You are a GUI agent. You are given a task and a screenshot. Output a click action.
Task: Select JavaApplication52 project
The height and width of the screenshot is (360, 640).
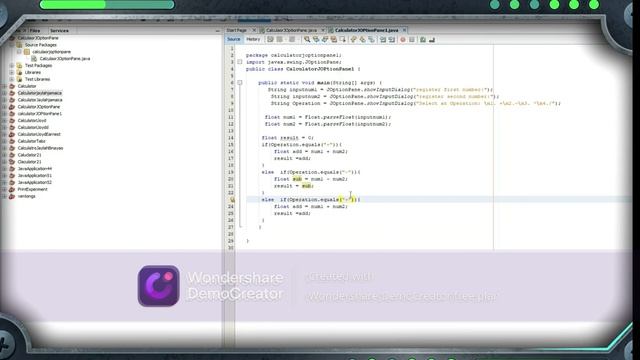point(35,182)
